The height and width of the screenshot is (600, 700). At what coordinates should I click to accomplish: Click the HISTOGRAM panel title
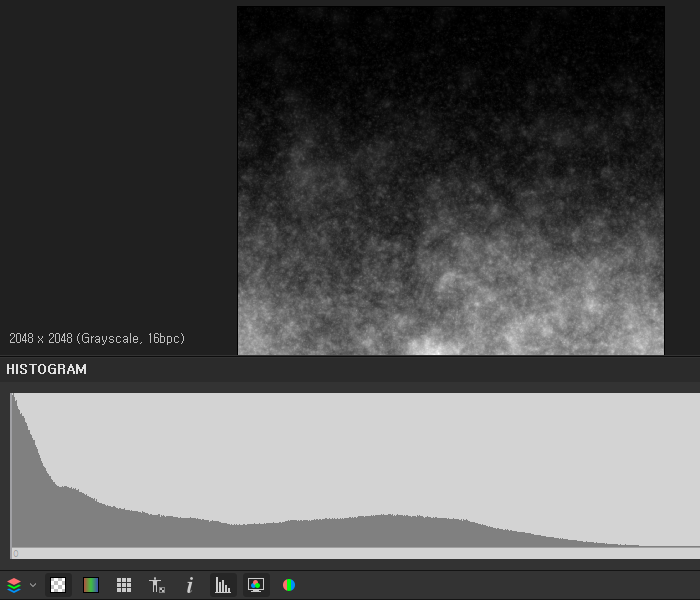coord(46,369)
